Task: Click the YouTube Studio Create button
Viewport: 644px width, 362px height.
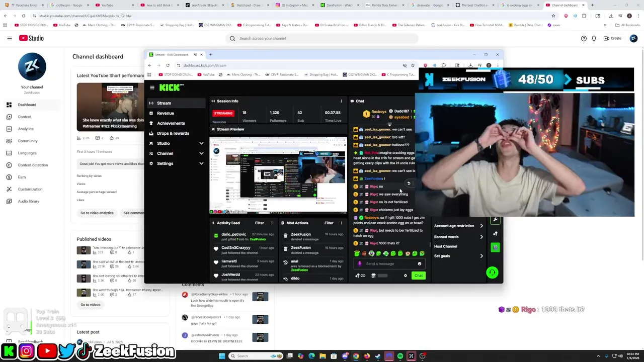Action: (x=612, y=38)
